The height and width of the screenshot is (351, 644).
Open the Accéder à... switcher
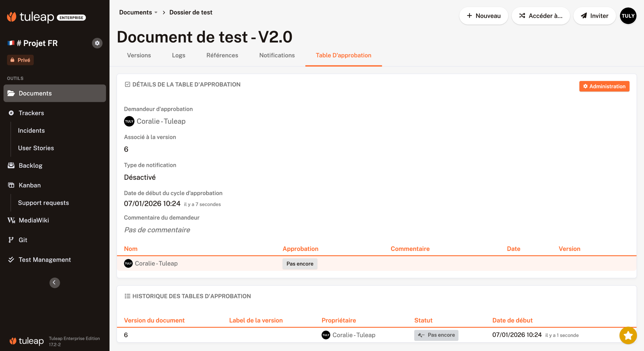click(541, 16)
